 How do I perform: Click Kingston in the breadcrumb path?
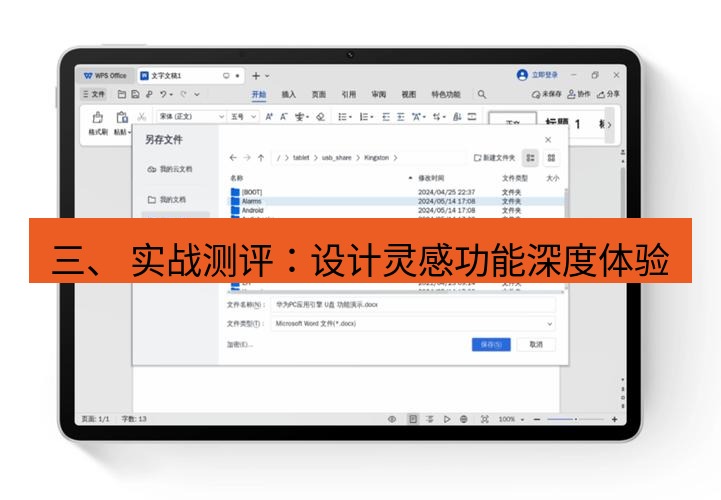pyautogui.click(x=377, y=157)
